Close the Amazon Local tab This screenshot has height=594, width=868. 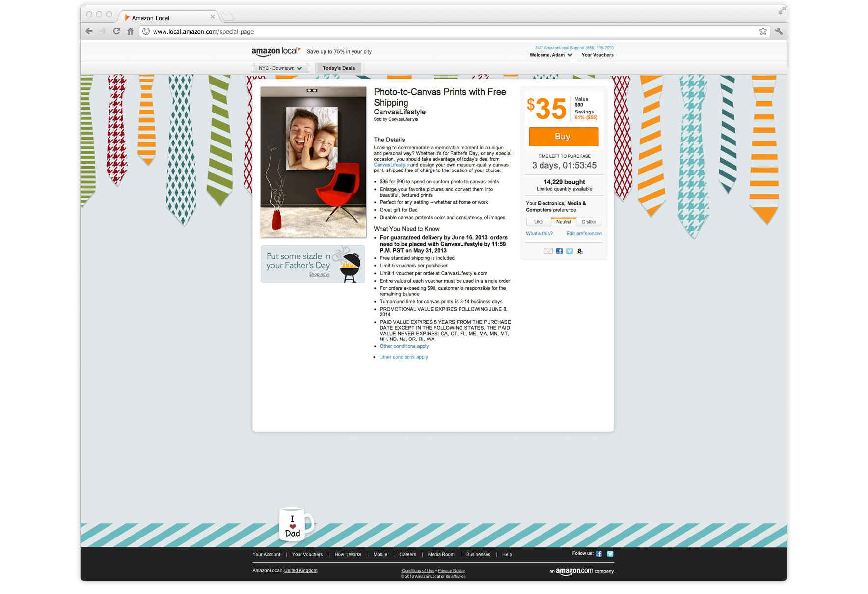click(x=213, y=17)
